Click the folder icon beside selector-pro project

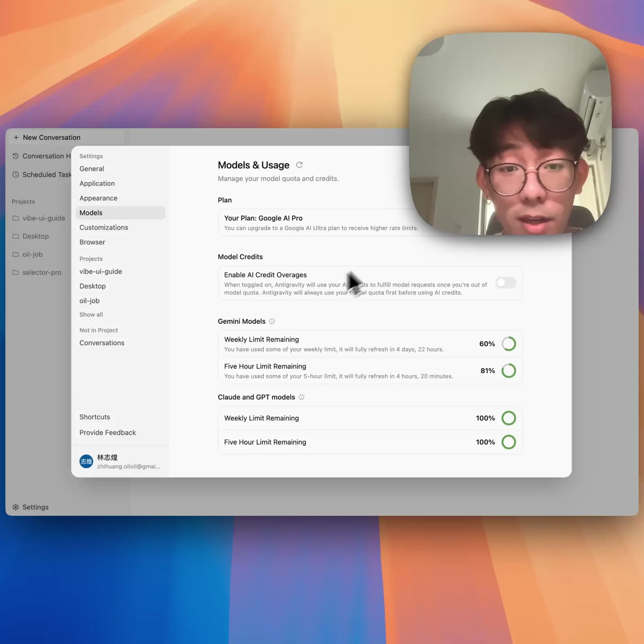[16, 272]
